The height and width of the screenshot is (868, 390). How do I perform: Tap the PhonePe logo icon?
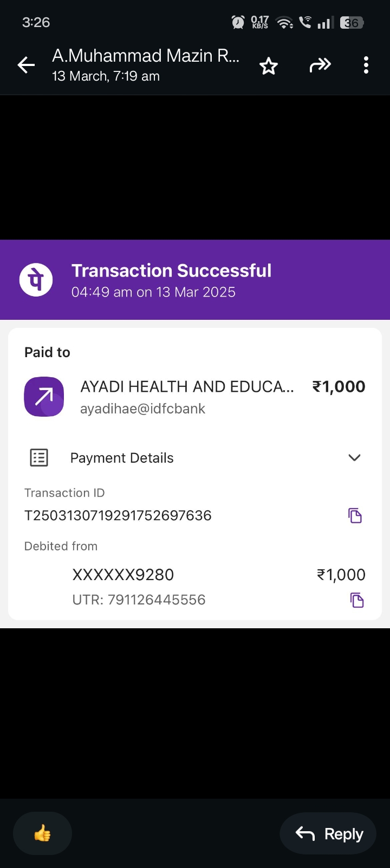pos(36,280)
